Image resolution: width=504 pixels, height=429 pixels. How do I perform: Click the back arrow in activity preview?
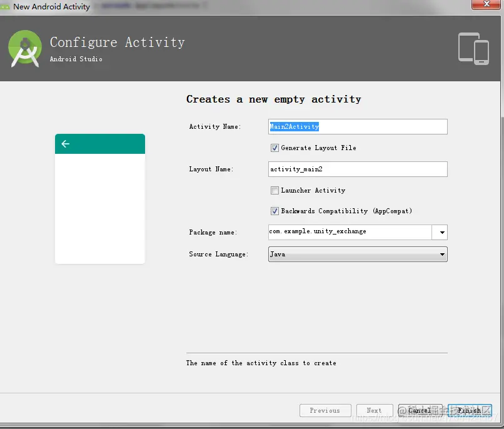coord(65,144)
